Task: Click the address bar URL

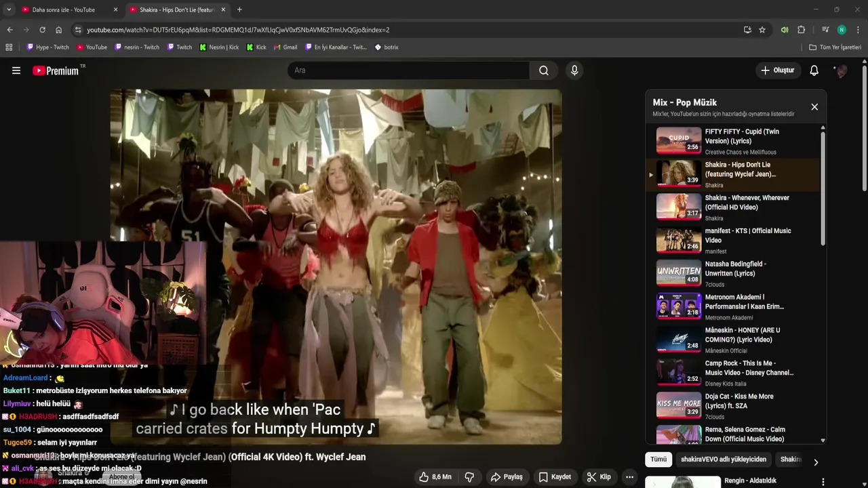Action: pos(237,30)
